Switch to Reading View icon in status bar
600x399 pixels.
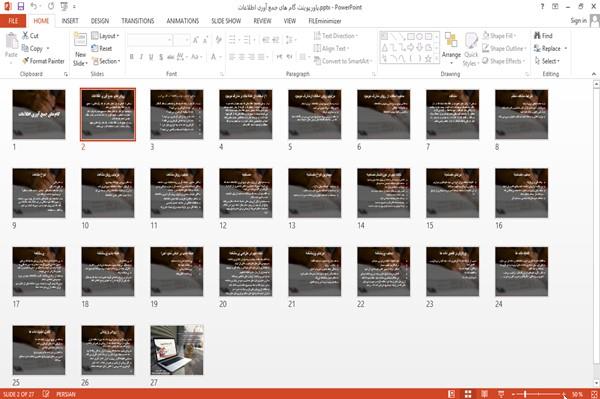coord(484,394)
